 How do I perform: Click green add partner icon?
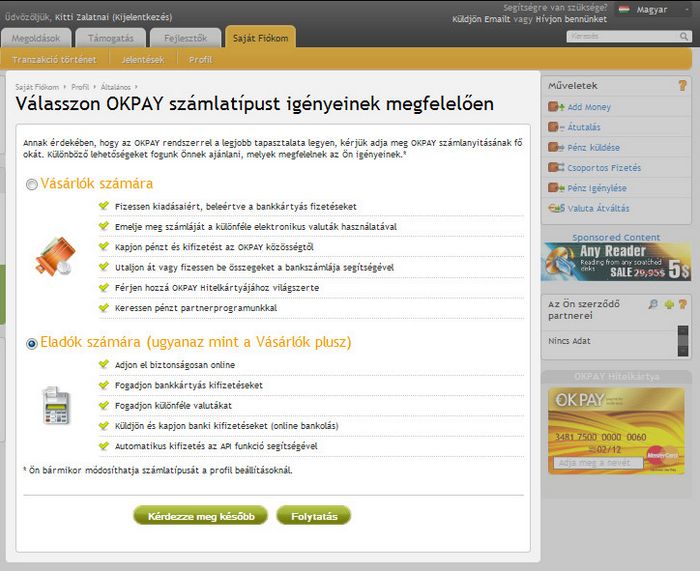(669, 304)
